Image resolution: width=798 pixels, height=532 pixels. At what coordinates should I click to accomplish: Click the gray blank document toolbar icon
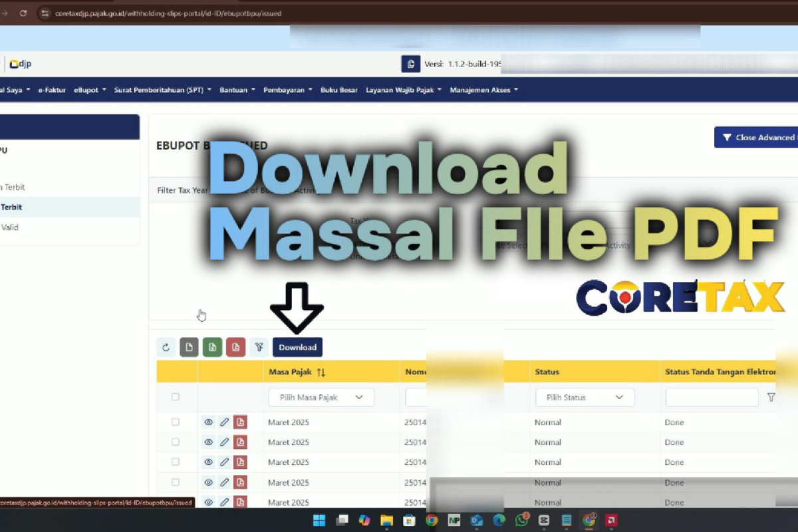(x=189, y=347)
